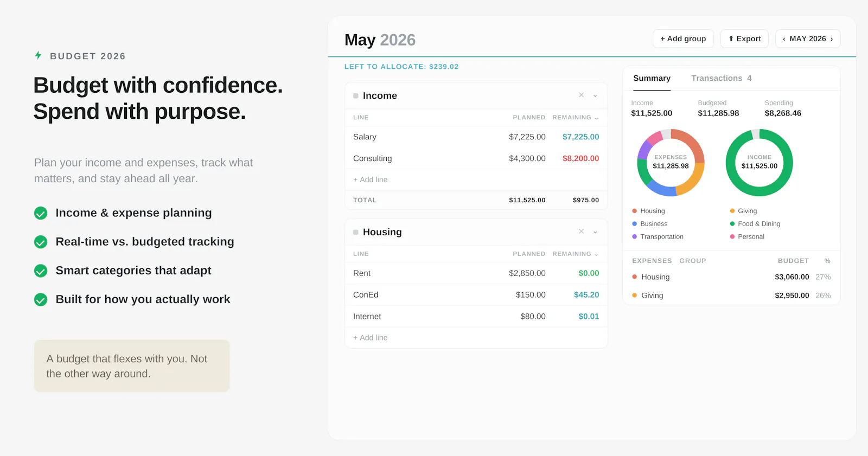Add a line to the Income group

[370, 179]
